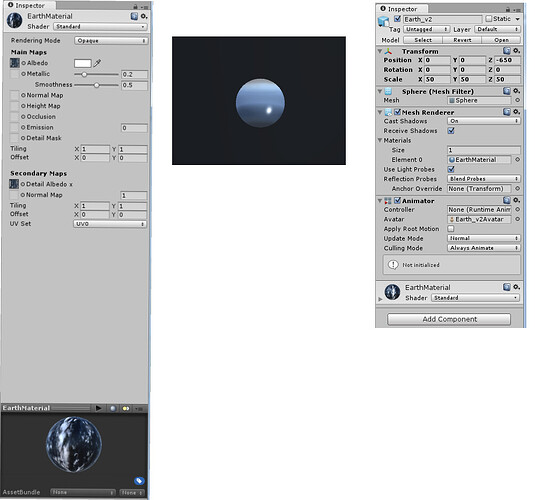Toggle Receive Shadows checkbox

[x=451, y=131]
